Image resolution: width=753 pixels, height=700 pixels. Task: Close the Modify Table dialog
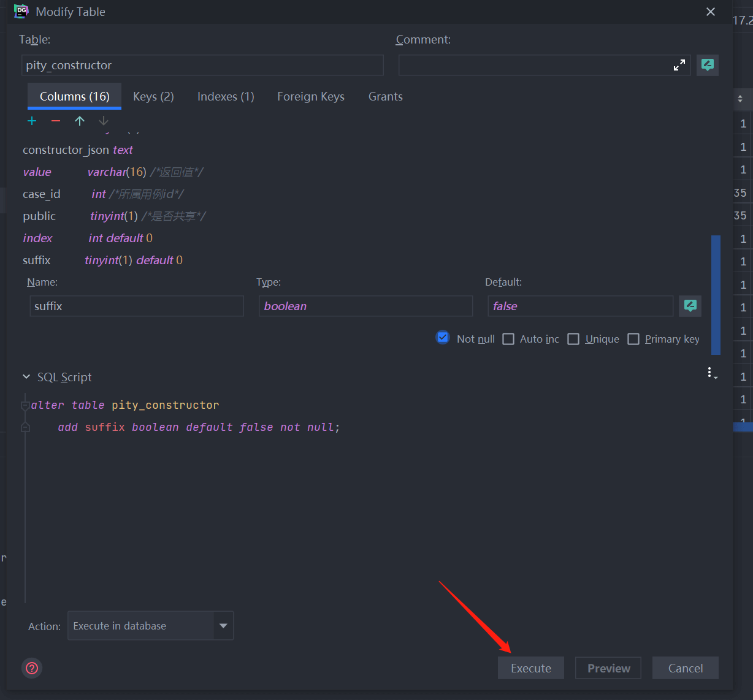point(711,12)
